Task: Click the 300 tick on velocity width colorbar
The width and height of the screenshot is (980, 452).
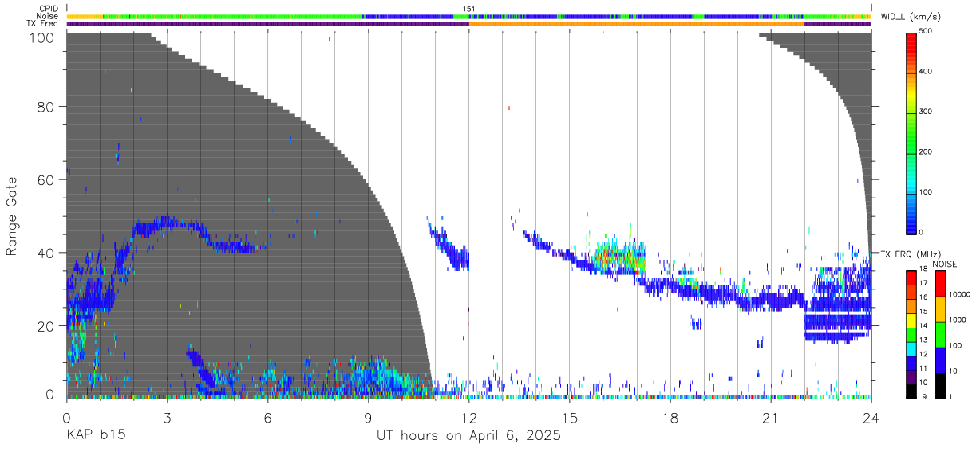Action: (x=927, y=112)
